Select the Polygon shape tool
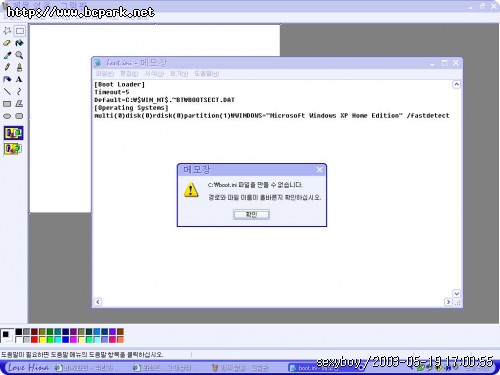 [x=20, y=104]
